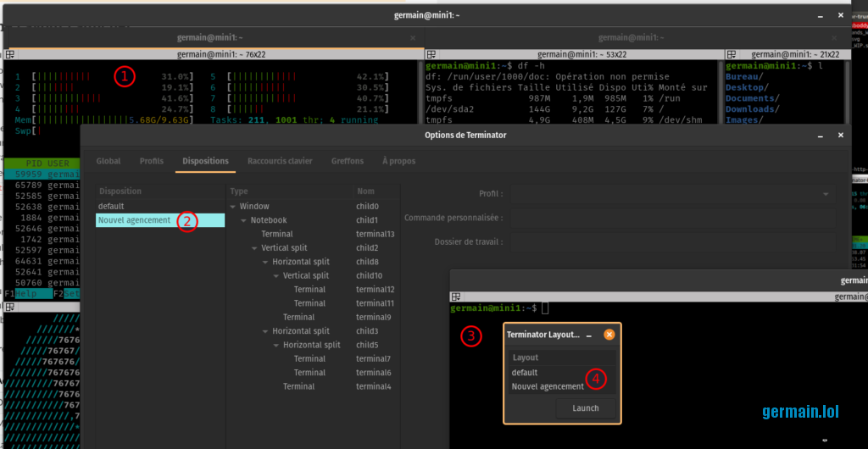Screen dimensions: 868x449
Task: Collapse the Horizontal split child8 node
Action: tap(265, 262)
